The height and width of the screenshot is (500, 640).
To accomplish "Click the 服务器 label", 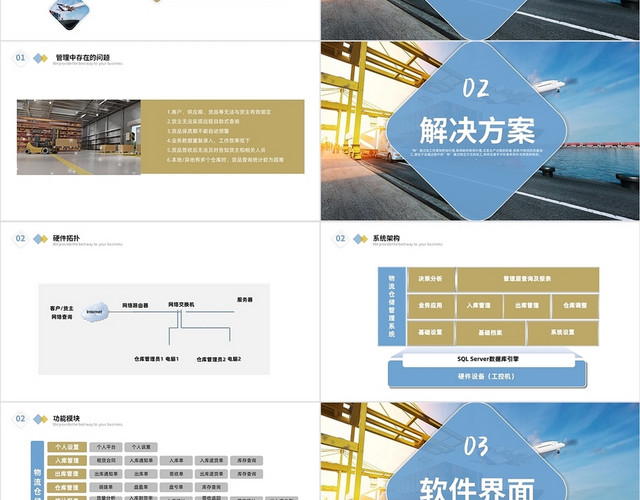I will pos(244,300).
